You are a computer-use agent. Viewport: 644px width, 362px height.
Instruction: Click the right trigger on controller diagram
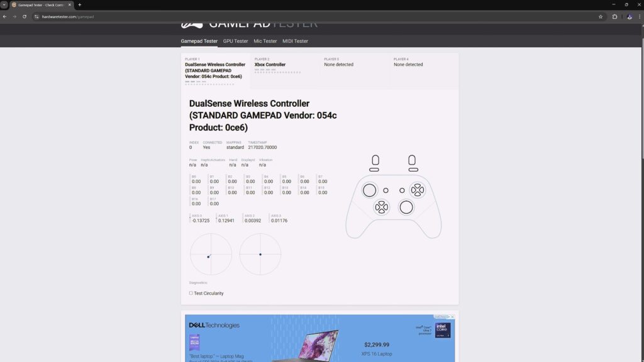tap(412, 160)
